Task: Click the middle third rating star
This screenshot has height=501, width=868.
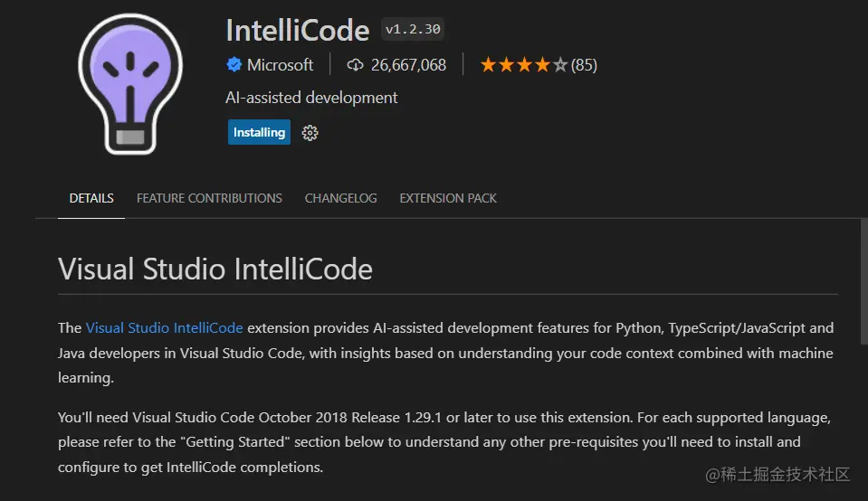Action: (x=524, y=65)
